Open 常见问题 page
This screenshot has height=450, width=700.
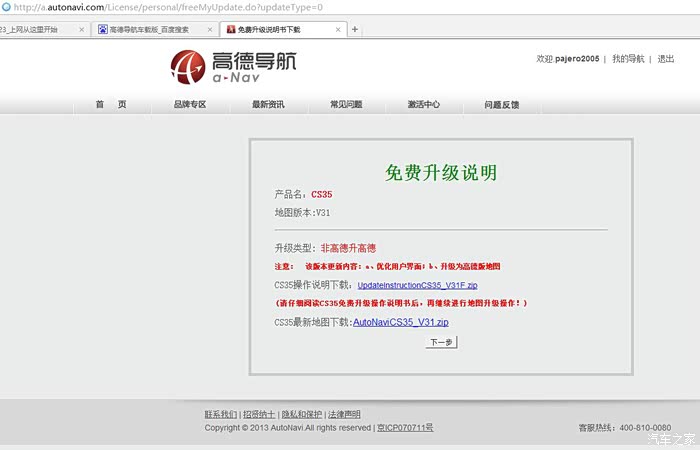coord(346,104)
